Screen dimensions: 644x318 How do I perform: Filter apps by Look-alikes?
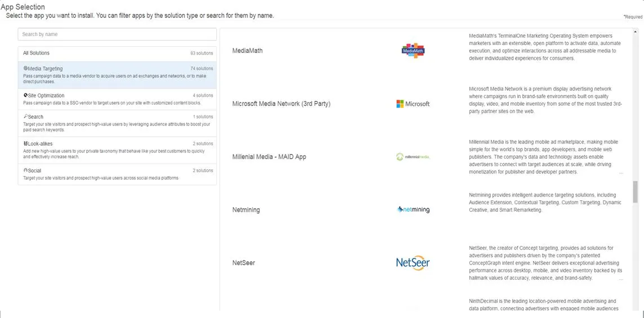pos(117,150)
